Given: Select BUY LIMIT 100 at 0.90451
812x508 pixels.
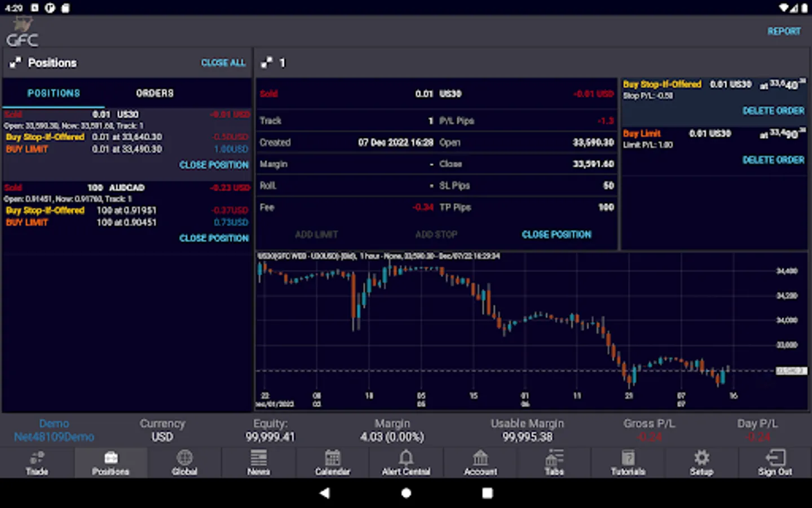Looking at the screenshot, I should 127,222.
